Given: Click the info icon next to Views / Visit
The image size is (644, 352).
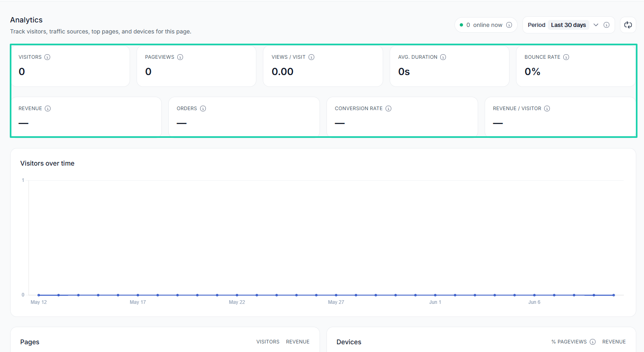Looking at the screenshot, I should (311, 57).
